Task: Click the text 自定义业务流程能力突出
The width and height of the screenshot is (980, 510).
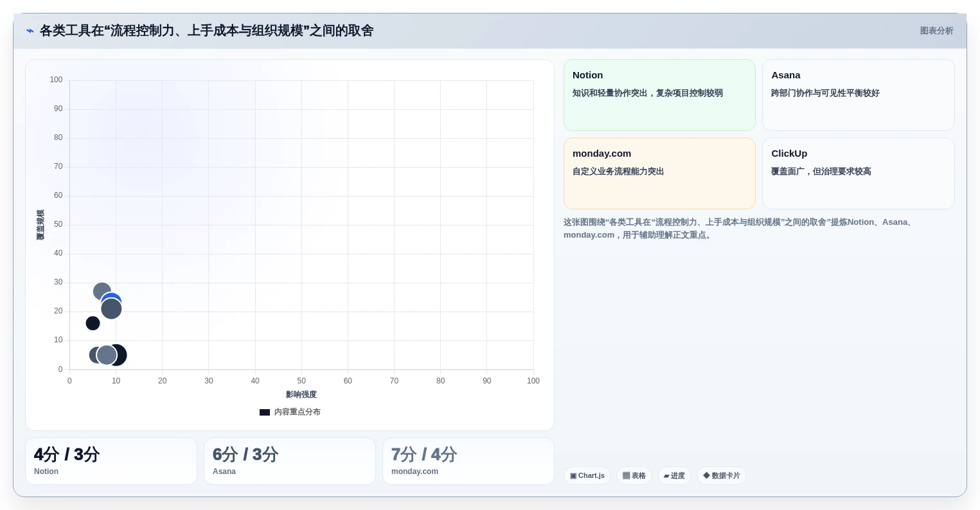Action: (x=618, y=171)
